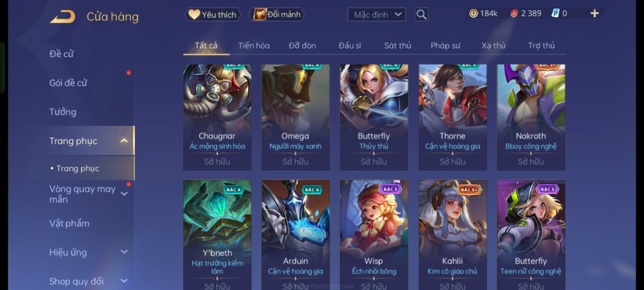Switch to the Sát thủ tab
This screenshot has width=644, height=290.
point(397,46)
